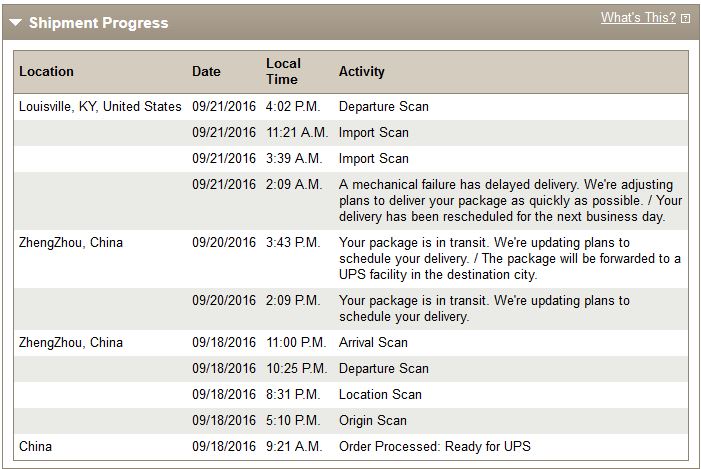Image resolution: width=701 pixels, height=469 pixels.
Task: Click the 3:39 A.M. Import Scan row
Action: tap(351, 159)
